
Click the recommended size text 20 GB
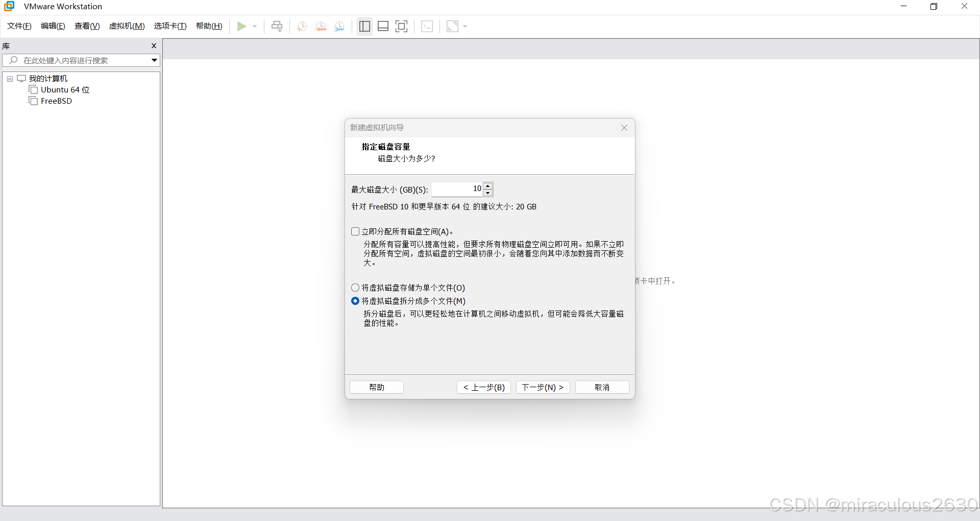coord(526,207)
